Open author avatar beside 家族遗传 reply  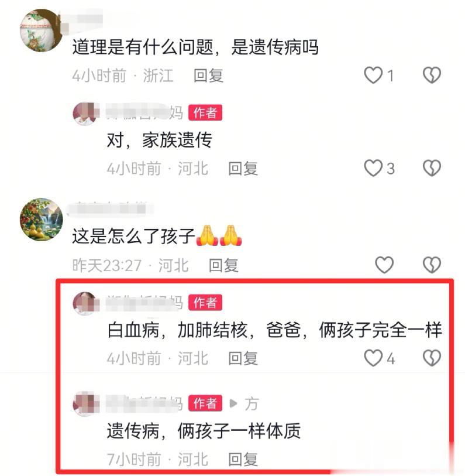click(86, 113)
